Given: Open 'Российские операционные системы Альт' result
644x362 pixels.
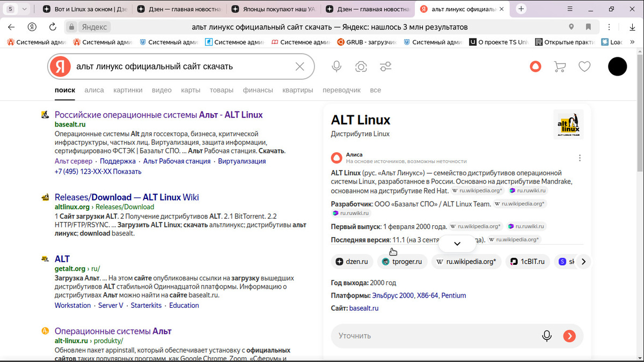Looking at the screenshot, I should (x=159, y=115).
